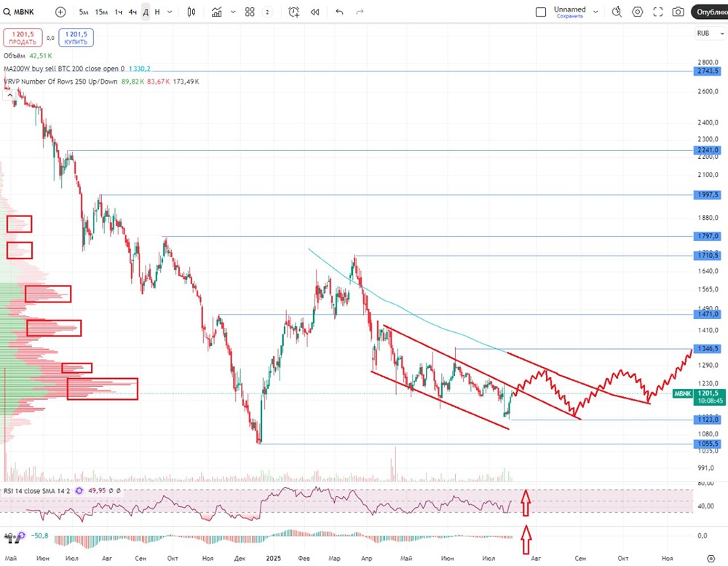Switch to the 4ч timeframe
Viewport: 728px width, 566px height.
coord(132,12)
